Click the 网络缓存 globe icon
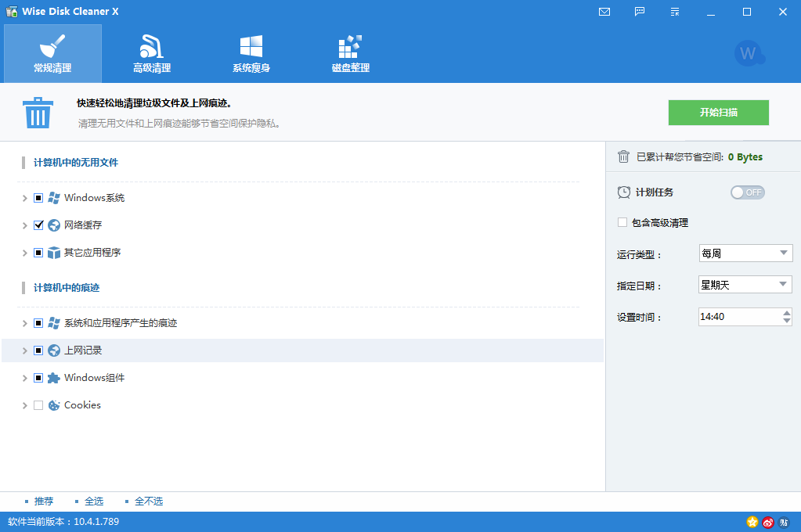The image size is (801, 532). tap(54, 225)
